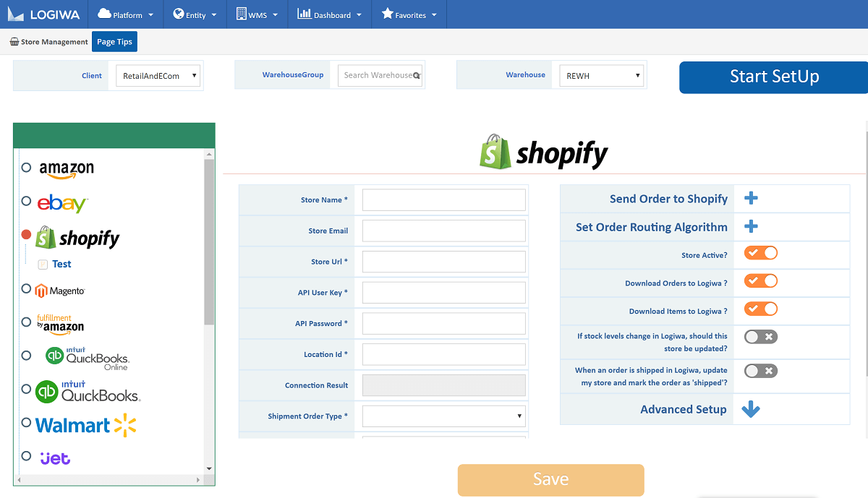Toggle Download Items to Logiwa switch
Viewport: 868px width, 498px height.
pyautogui.click(x=761, y=309)
